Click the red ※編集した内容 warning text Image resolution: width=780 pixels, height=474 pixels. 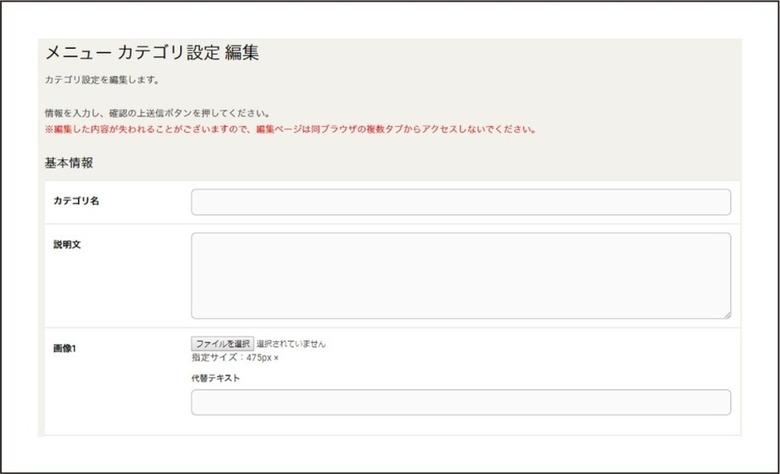[x=291, y=129]
